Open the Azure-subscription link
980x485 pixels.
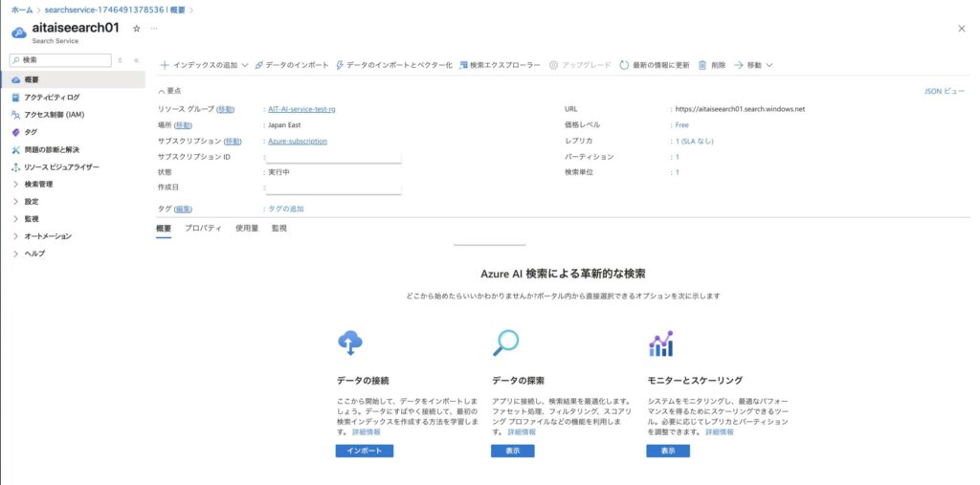click(298, 142)
